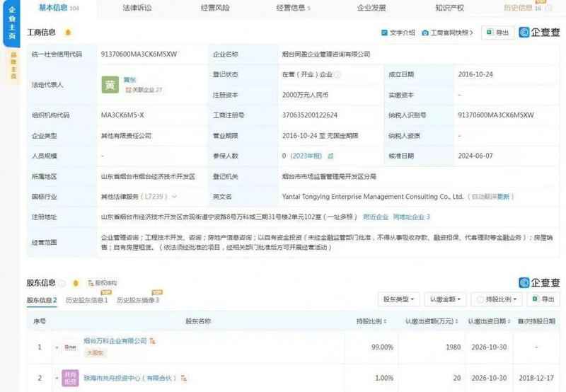
Task: Open the 知识产权 tab
Action: coord(449,8)
